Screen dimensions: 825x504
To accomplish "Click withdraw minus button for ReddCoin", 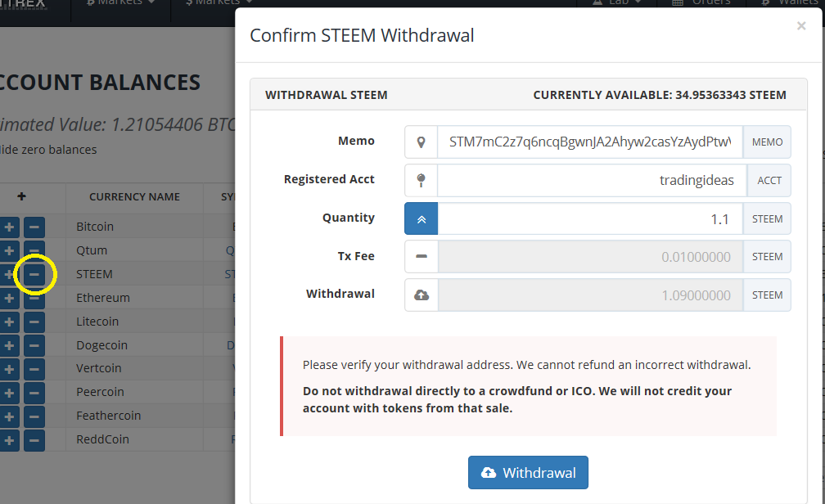I will coord(34,440).
